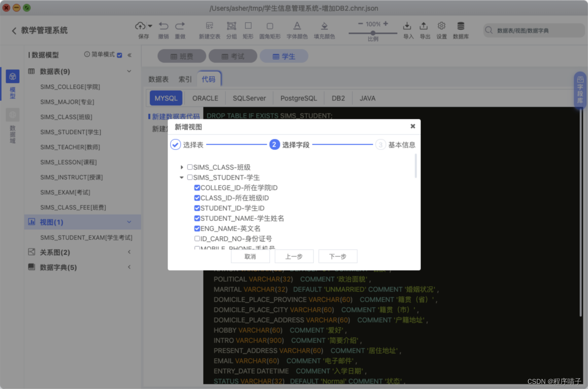Select the DB2 code tab
588x389 pixels.
tap(338, 98)
